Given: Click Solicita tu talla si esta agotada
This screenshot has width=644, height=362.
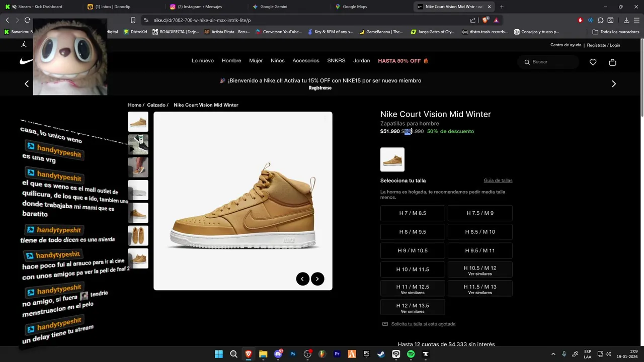Looking at the screenshot, I should click(x=423, y=324).
